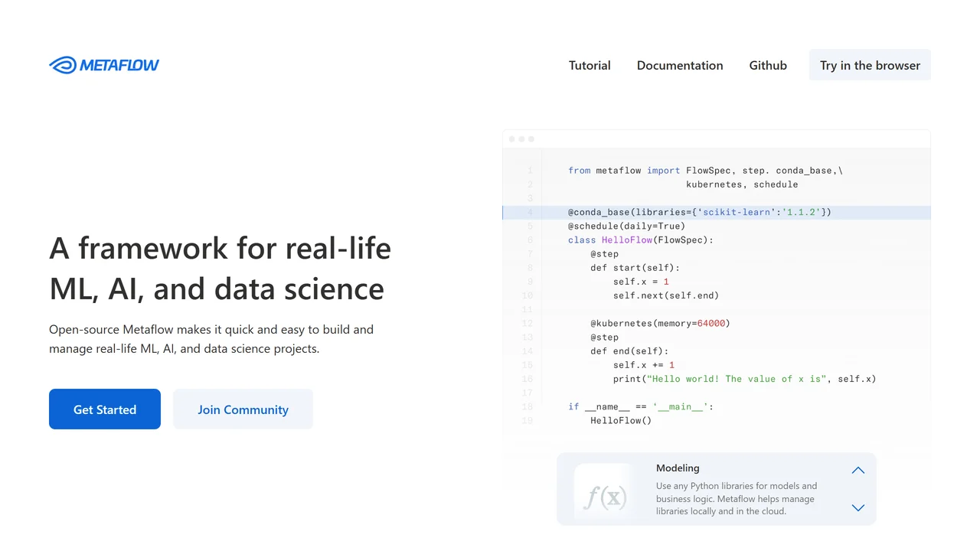The width and height of the screenshot is (980, 551).
Task: Select the highlighted "@conda_base(libraries=" code line
Action: coord(717,212)
